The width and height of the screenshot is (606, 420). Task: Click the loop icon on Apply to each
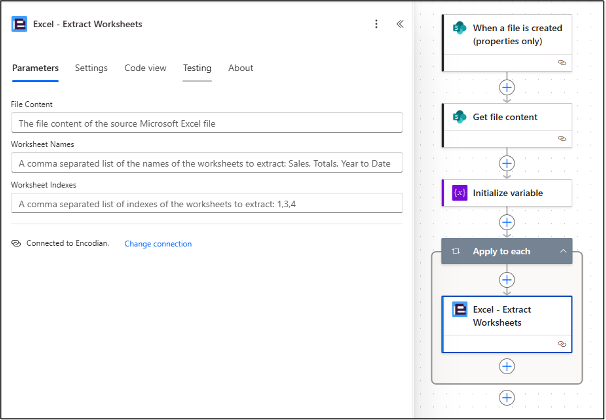click(x=457, y=251)
